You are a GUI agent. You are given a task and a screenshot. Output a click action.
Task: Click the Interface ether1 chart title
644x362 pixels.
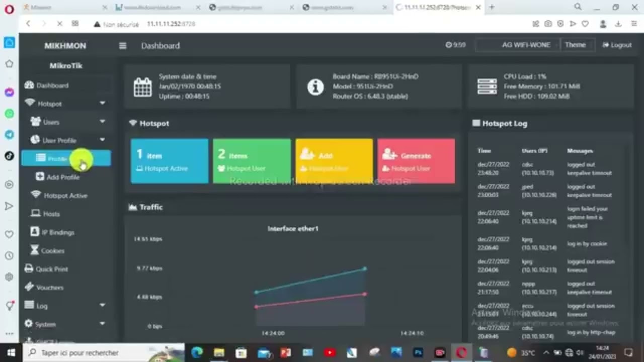click(293, 229)
